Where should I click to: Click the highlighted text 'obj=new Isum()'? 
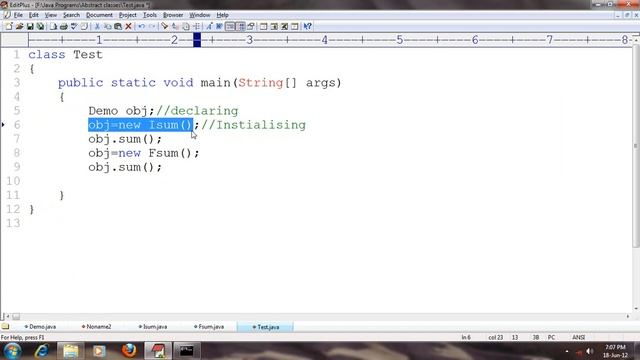pyautogui.click(x=140, y=125)
